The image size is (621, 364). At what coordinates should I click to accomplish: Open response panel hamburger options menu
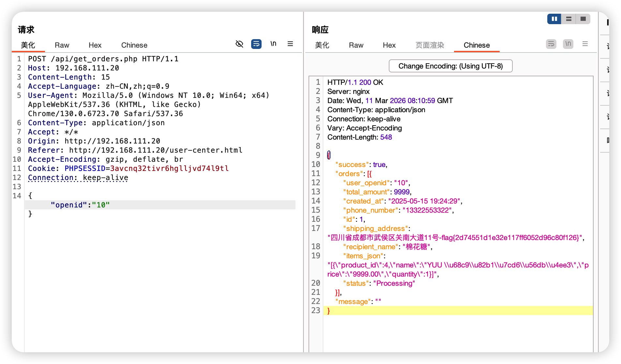click(585, 44)
